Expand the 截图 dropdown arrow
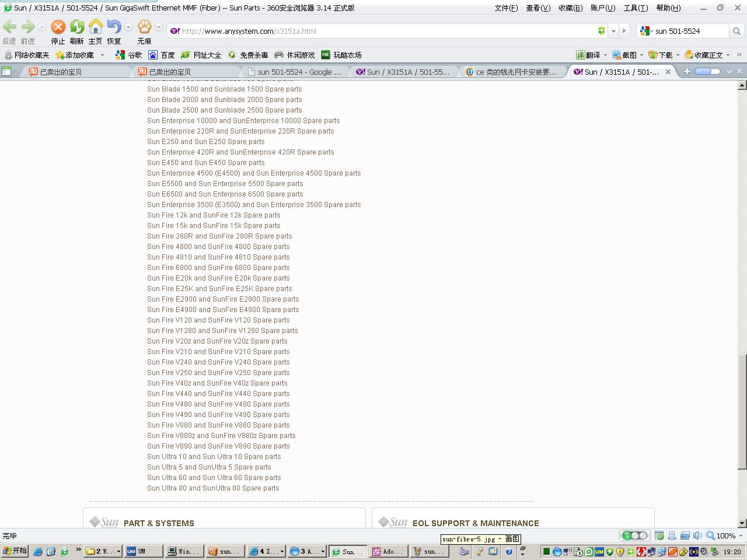Screen dimensions: 747x560 pyautogui.click(x=641, y=55)
